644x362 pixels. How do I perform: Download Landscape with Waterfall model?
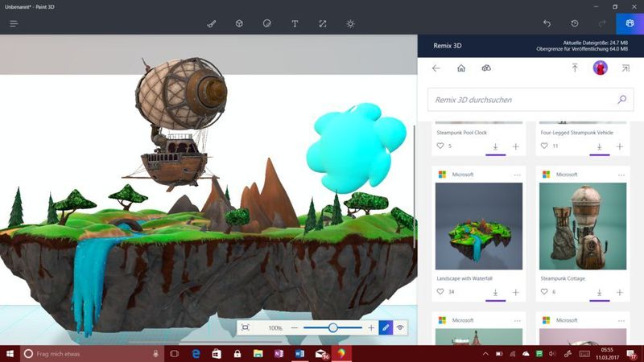495,292
